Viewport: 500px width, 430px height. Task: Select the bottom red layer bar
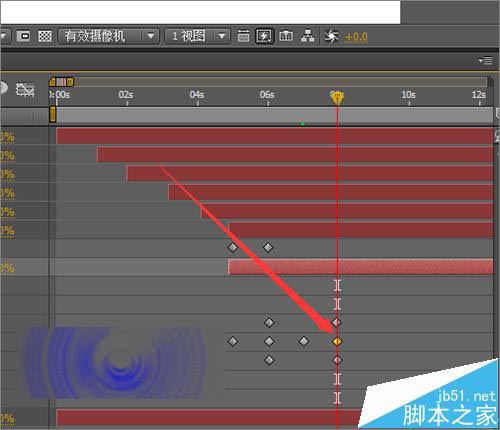tap(208, 418)
